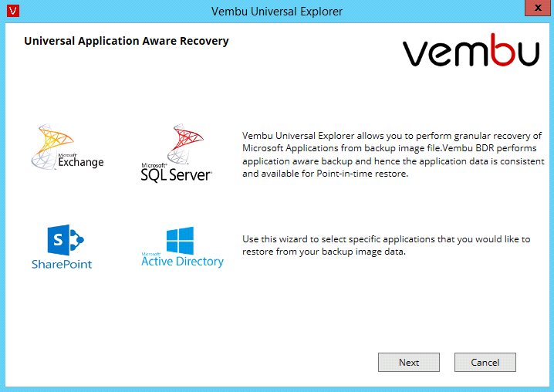This screenshot has height=392, width=554.
Task: Click the Microsoft SQL Server logo
Action: tap(176, 153)
